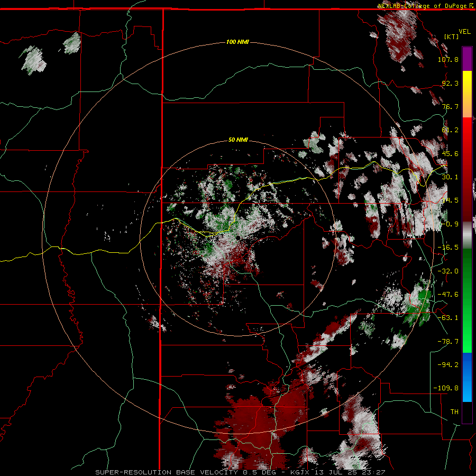Viewport: 476px width, 476px height.
Task: Select the -109.8 scale label
Action: pos(446,388)
